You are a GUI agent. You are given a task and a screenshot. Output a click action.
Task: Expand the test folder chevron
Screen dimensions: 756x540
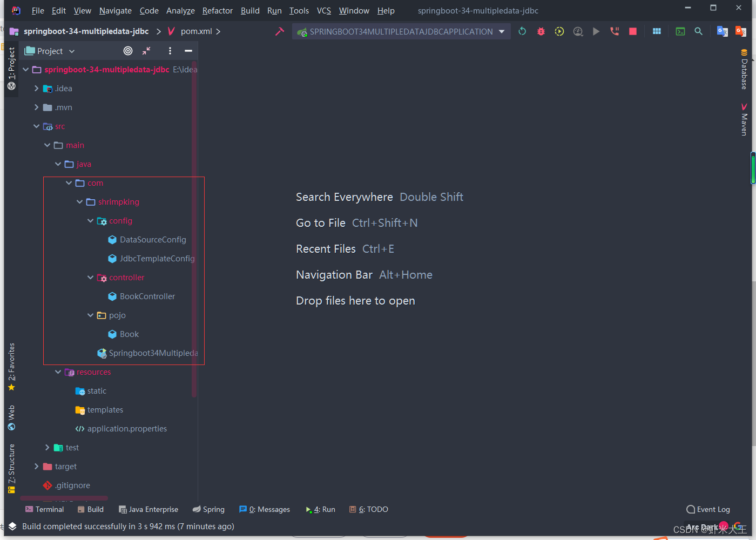coord(47,447)
